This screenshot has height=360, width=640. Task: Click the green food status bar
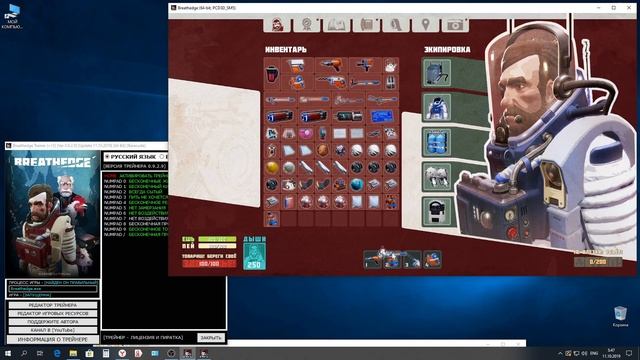tap(217, 239)
